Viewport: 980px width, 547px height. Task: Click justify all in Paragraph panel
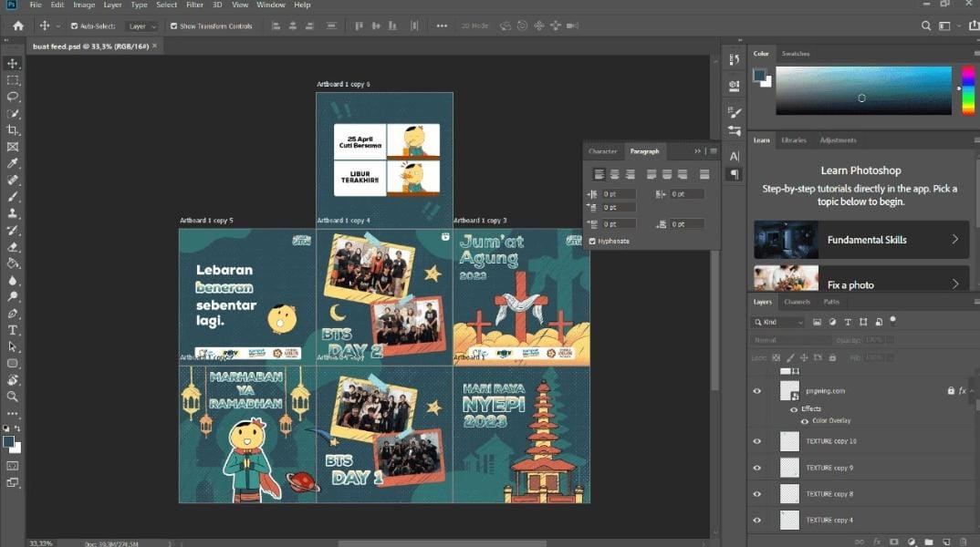point(704,174)
